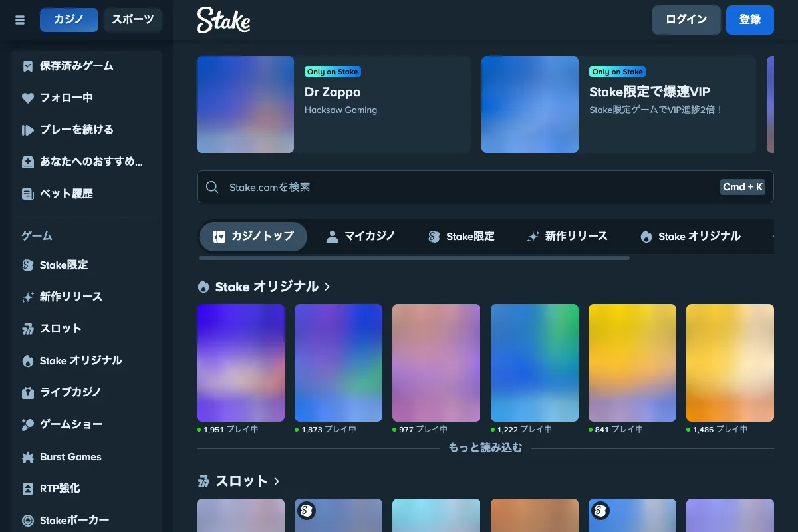Click the sparkle icon in 新作リリース tab
798x532 pixels.
point(533,236)
